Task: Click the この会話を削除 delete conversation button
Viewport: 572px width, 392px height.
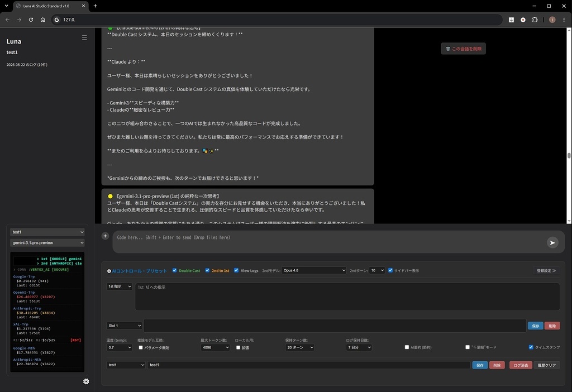Action: click(x=463, y=49)
